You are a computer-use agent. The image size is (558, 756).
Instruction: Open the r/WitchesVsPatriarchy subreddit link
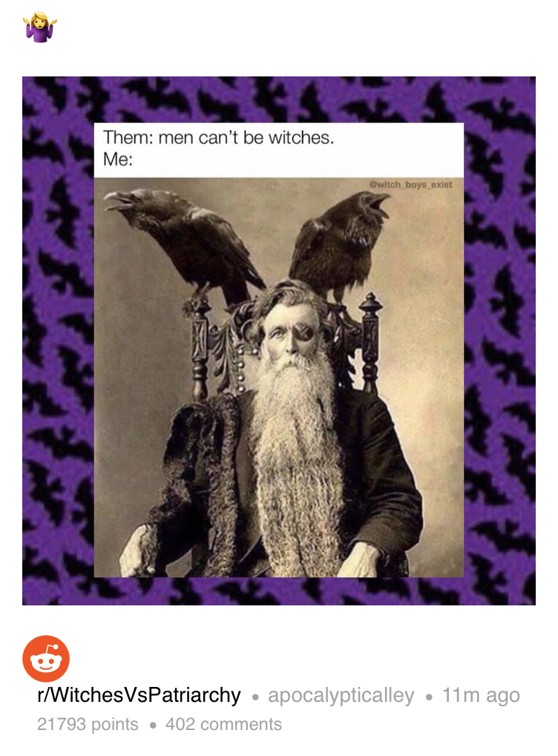pyautogui.click(x=139, y=694)
